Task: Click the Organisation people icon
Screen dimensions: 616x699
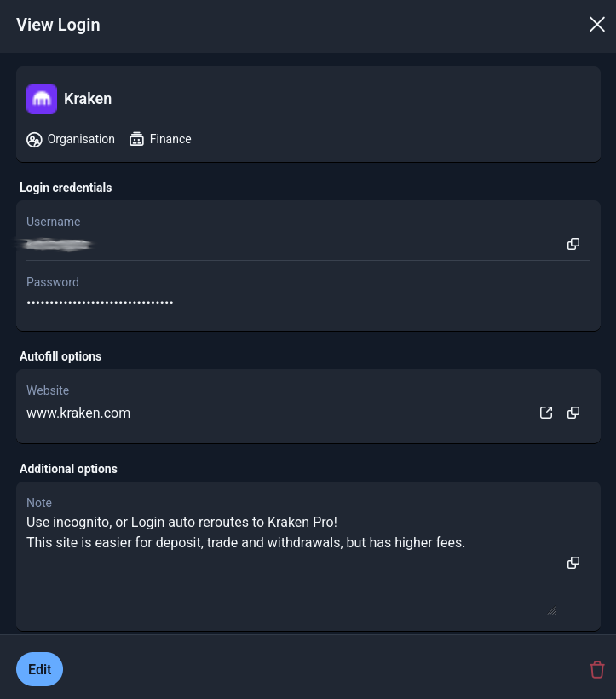Action: tap(34, 140)
